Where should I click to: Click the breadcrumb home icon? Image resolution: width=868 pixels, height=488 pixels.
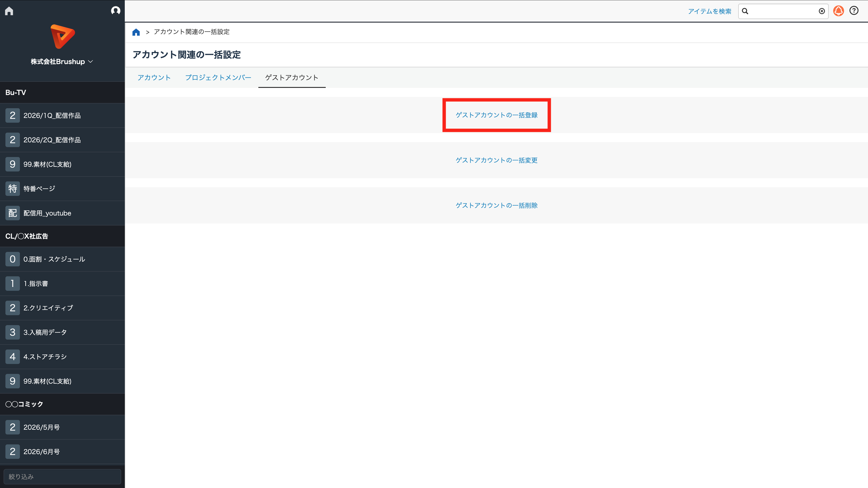pos(136,32)
